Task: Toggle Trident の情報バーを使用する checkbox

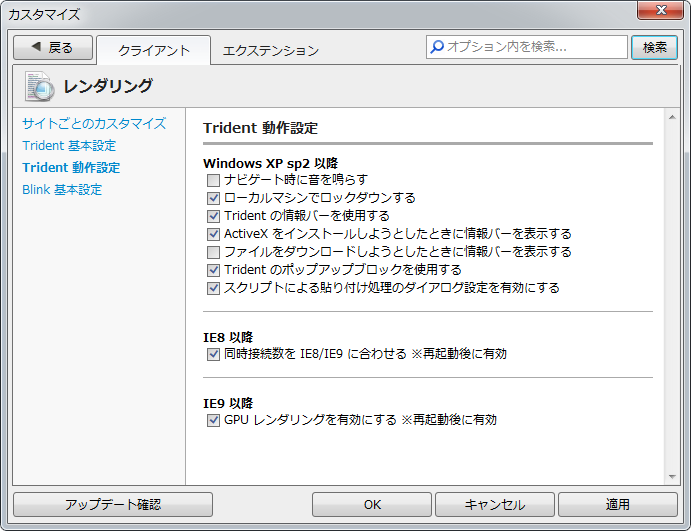Action: tap(213, 216)
